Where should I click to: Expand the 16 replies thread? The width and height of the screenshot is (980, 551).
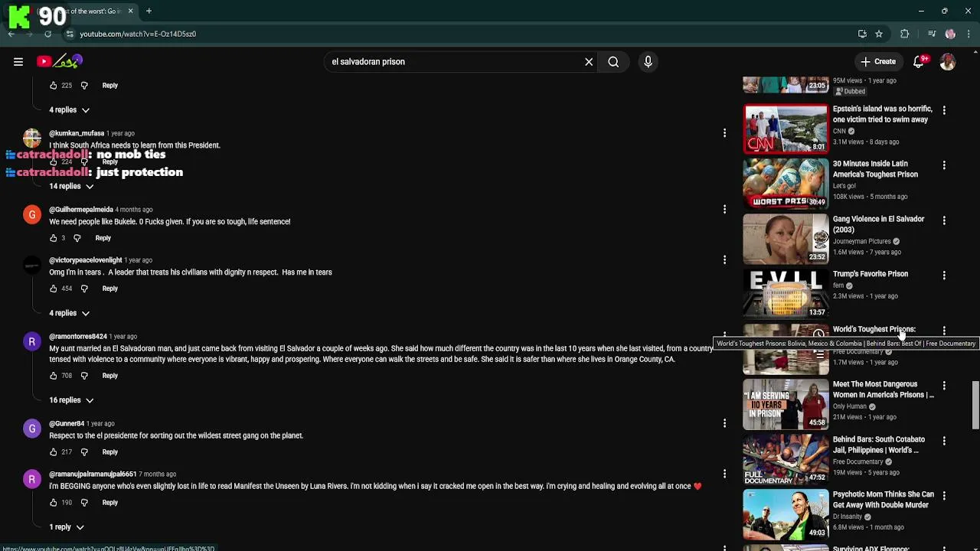(x=71, y=400)
